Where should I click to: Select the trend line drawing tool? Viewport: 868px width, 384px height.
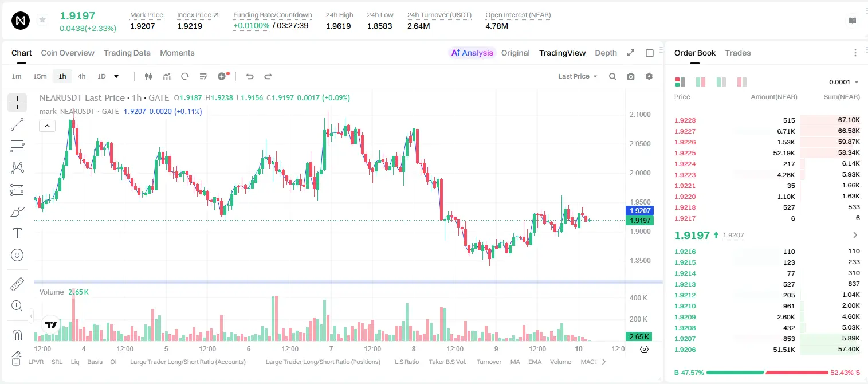point(17,124)
